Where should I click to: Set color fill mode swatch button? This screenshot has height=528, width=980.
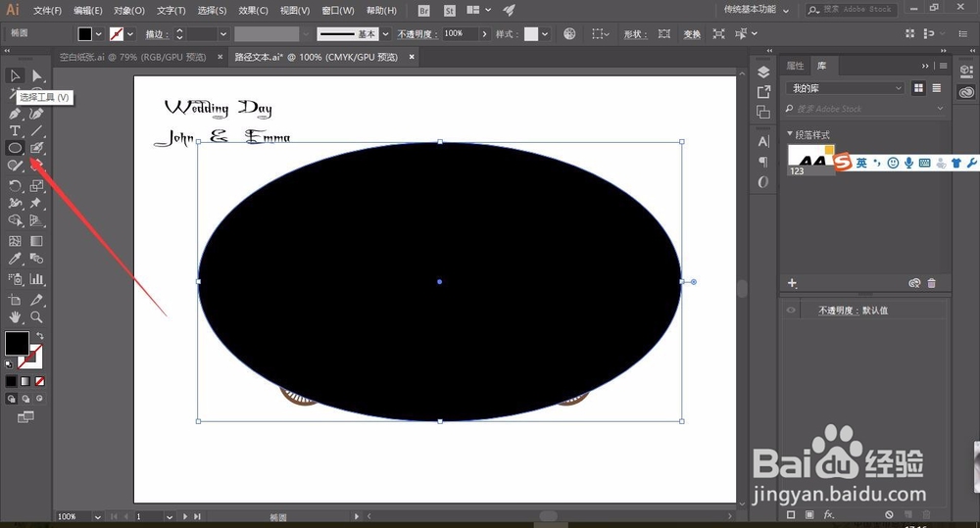click(11, 381)
